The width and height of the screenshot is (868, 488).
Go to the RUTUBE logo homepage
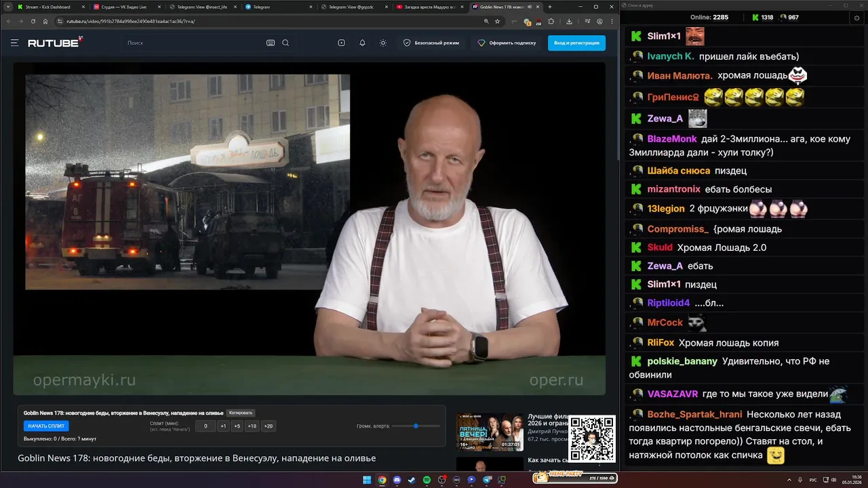(55, 43)
